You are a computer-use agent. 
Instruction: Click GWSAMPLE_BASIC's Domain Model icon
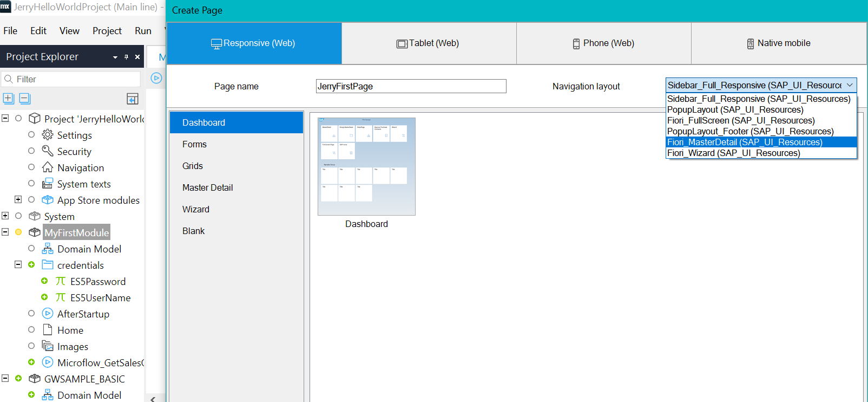tap(48, 395)
